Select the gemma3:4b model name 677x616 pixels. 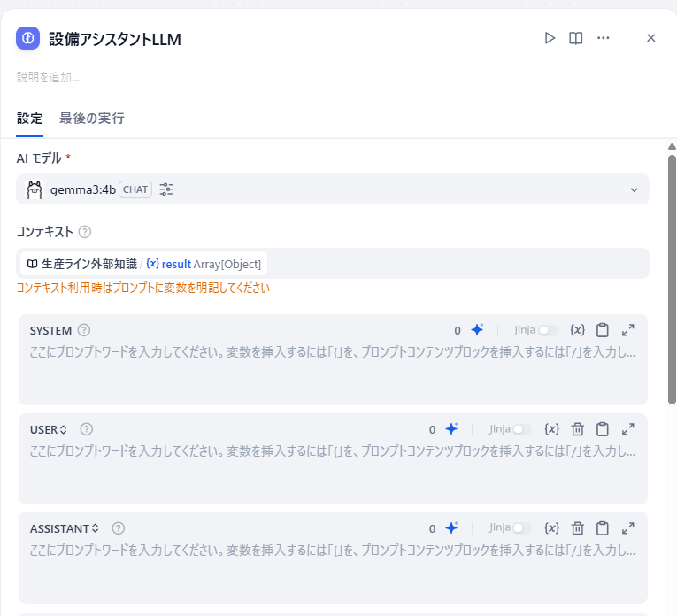(x=83, y=189)
